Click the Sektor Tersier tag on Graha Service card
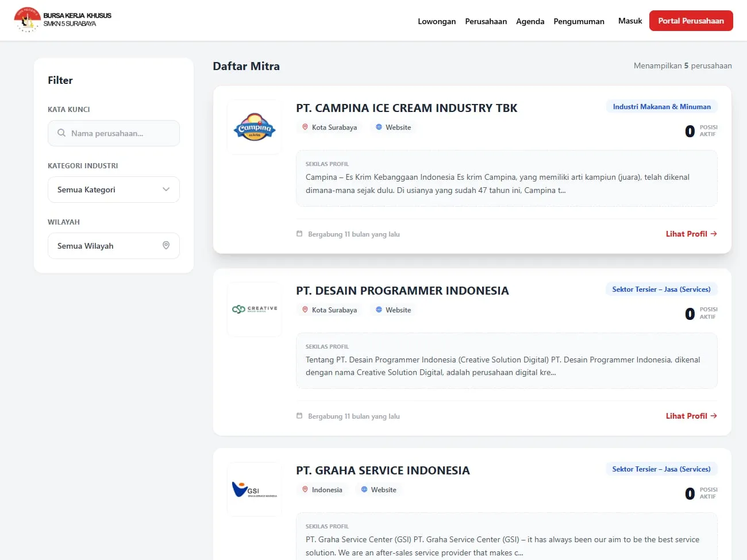The width and height of the screenshot is (747, 560). point(661,469)
